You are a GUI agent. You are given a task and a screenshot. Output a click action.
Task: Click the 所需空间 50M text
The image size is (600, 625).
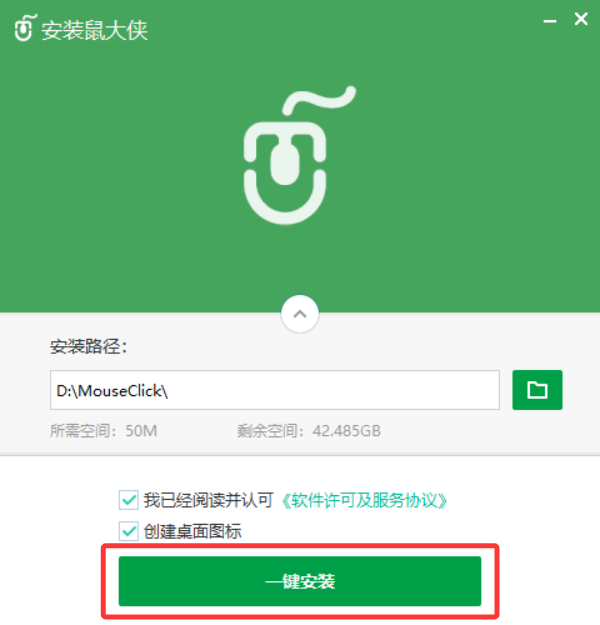coord(104,431)
